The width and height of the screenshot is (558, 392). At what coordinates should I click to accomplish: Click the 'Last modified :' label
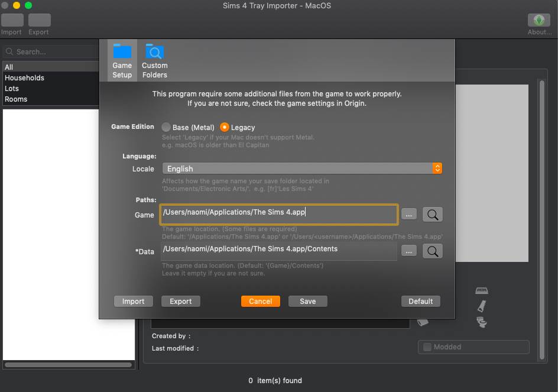[x=175, y=348]
